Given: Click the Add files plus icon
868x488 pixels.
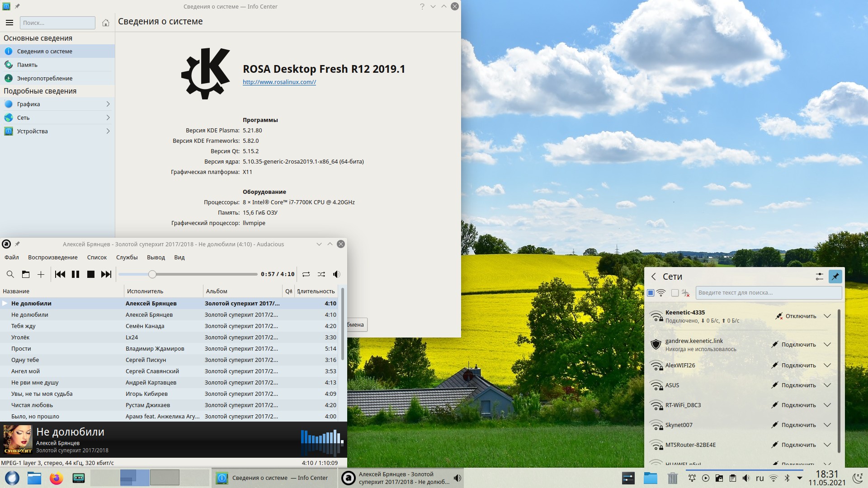Looking at the screenshot, I should 41,274.
